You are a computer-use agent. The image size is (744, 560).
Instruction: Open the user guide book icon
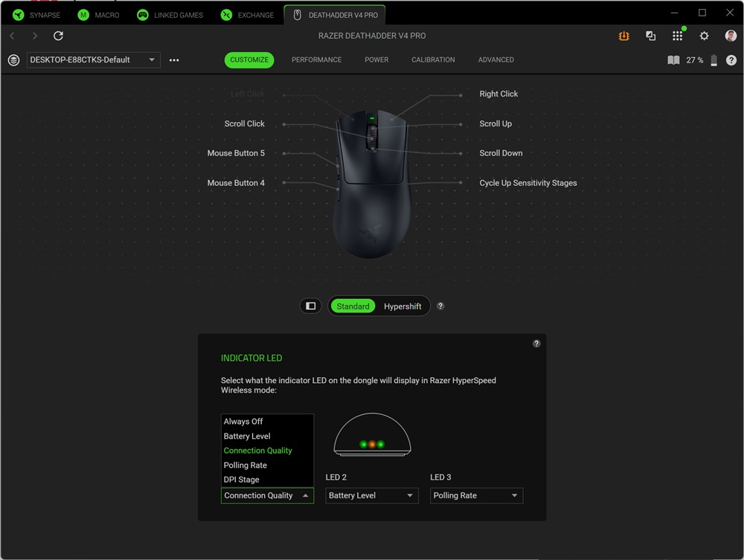point(673,60)
